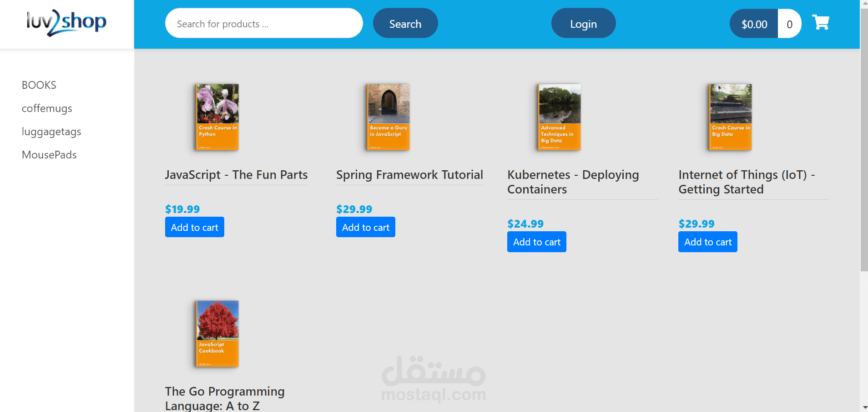868x412 pixels.
Task: Add Kubernetes - Deploying Containers to cart
Action: coord(537,242)
